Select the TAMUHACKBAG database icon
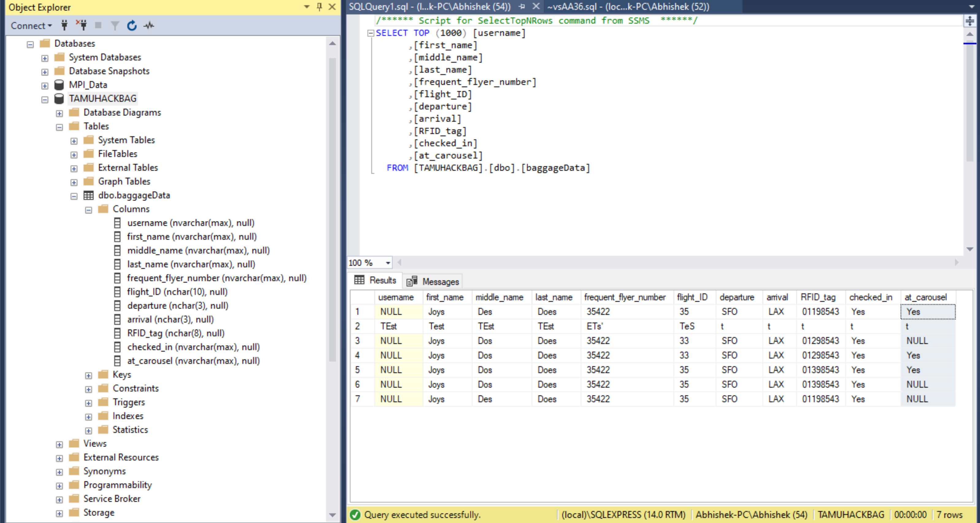This screenshot has width=980, height=523. (x=59, y=98)
